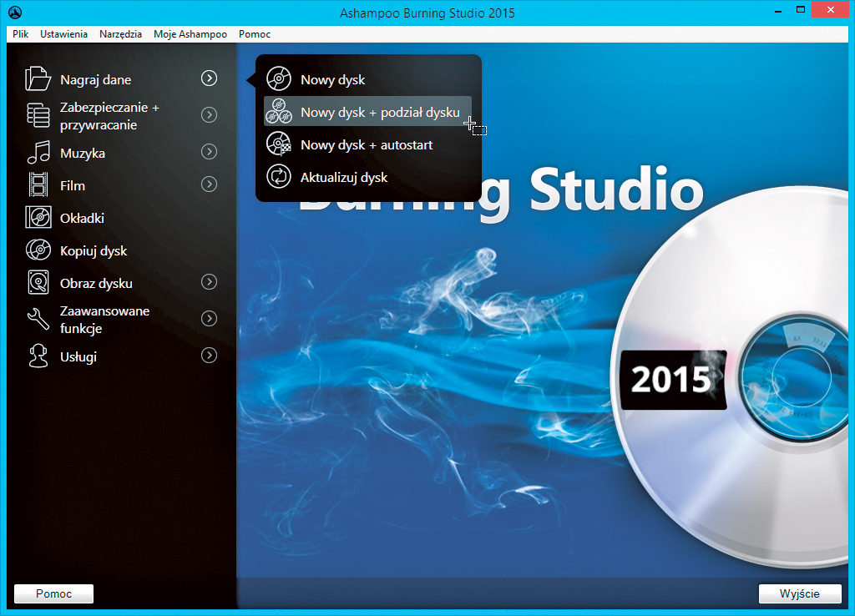Image resolution: width=855 pixels, height=616 pixels.
Task: Expand the Film submenu arrow
Action: 210,184
